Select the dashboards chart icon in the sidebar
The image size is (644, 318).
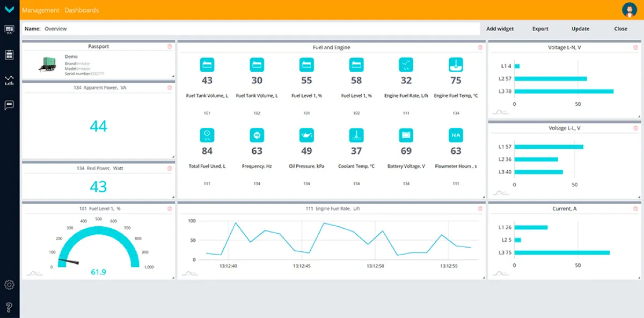pos(9,80)
